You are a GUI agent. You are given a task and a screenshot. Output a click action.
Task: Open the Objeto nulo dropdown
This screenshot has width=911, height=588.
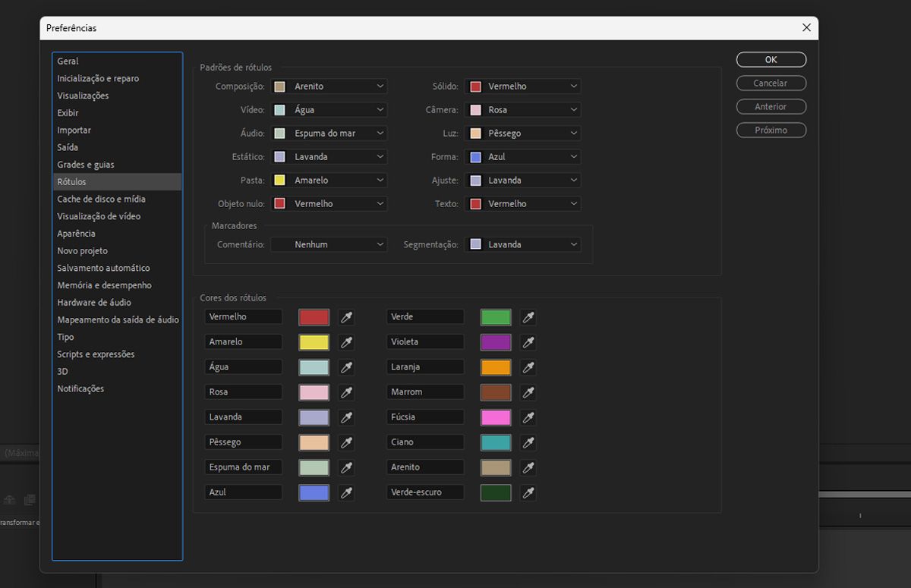[329, 204]
